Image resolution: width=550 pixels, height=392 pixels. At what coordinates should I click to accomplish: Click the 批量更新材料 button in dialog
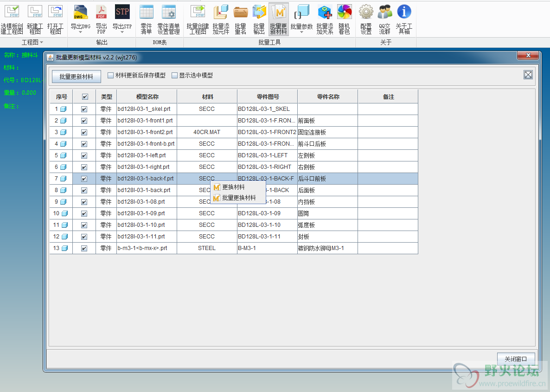(77, 77)
